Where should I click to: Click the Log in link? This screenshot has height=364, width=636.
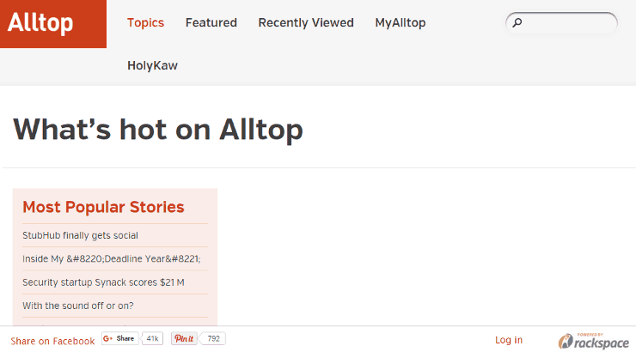(x=509, y=340)
